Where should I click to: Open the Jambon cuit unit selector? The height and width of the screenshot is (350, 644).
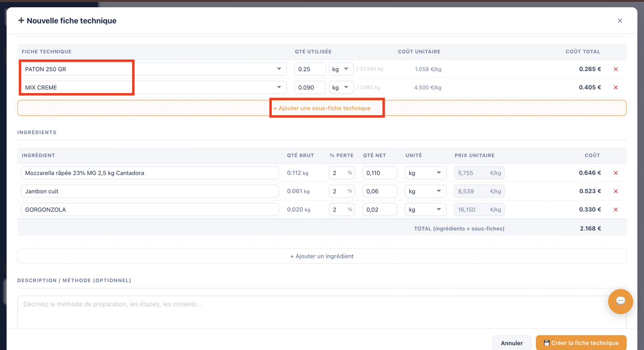[x=425, y=192]
